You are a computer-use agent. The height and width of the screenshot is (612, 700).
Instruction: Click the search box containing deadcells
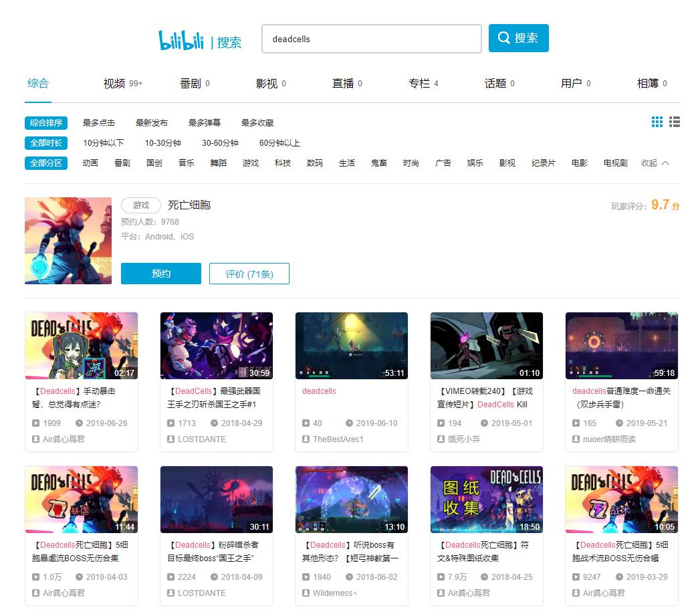point(372,39)
